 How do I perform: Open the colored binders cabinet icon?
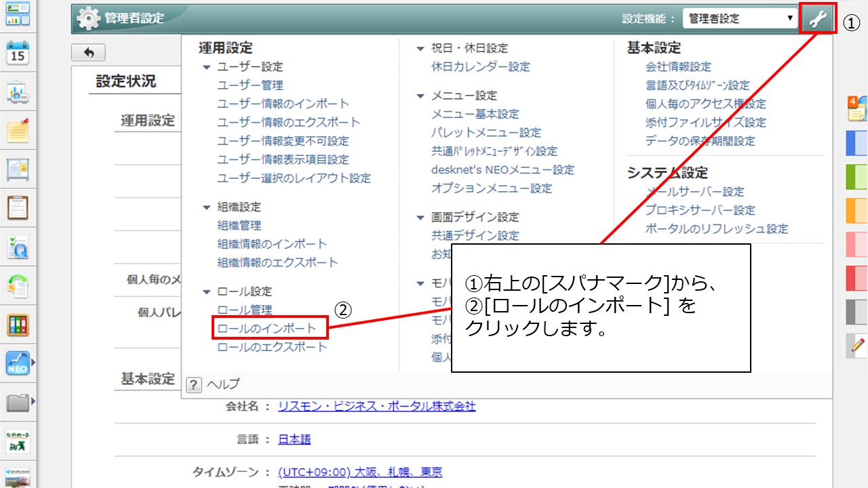(18, 325)
